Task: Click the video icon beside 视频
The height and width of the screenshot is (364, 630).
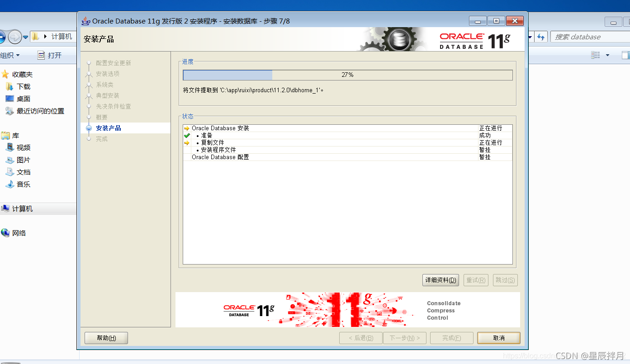Action: pyautogui.click(x=9, y=147)
